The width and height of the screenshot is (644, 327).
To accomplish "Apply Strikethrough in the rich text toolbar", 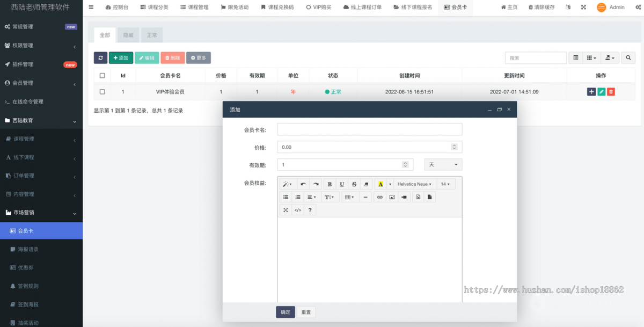I will pos(355,184).
